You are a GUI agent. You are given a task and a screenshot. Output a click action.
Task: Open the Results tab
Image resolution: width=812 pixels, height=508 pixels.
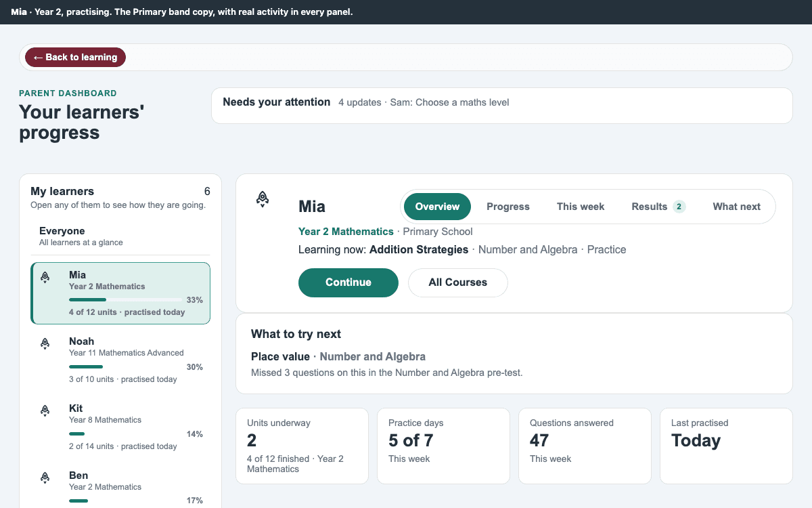[x=658, y=207]
